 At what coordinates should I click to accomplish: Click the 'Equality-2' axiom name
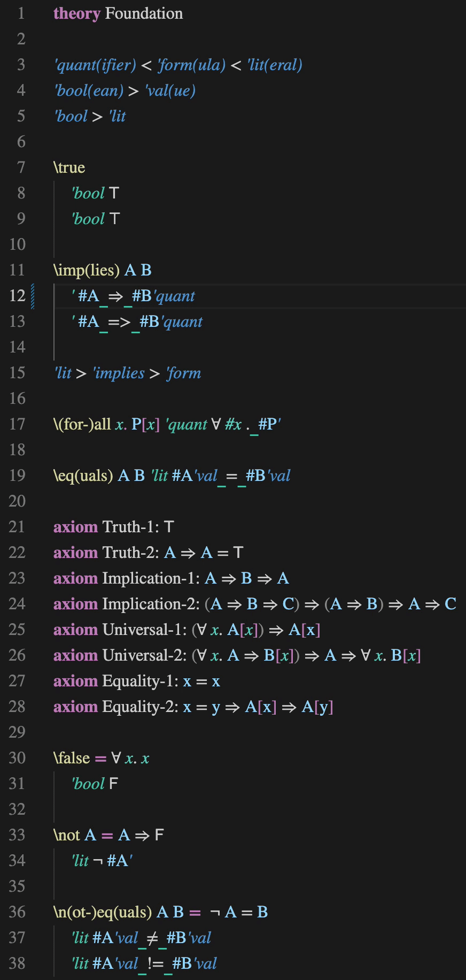pos(140,707)
